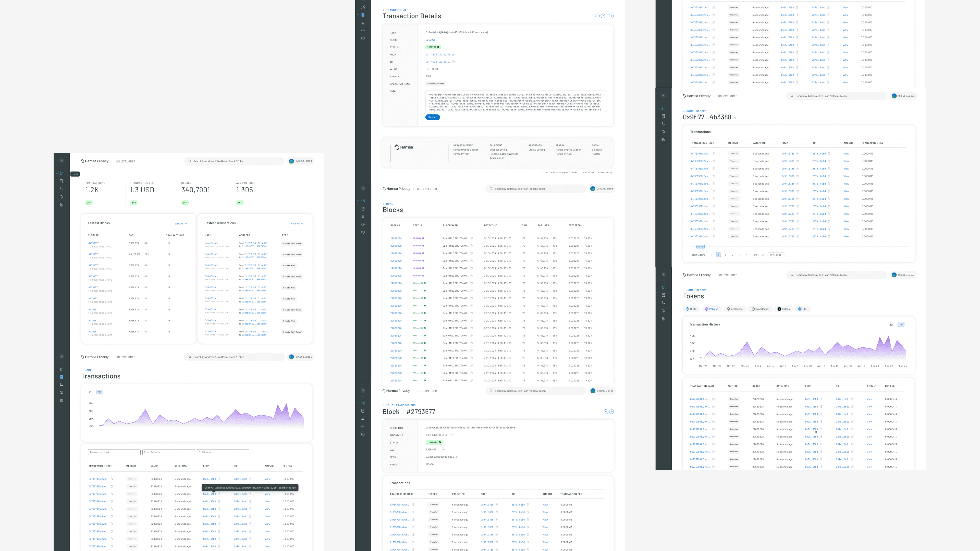
Task: Click the refresh icon on Transaction Details
Action: click(x=611, y=16)
